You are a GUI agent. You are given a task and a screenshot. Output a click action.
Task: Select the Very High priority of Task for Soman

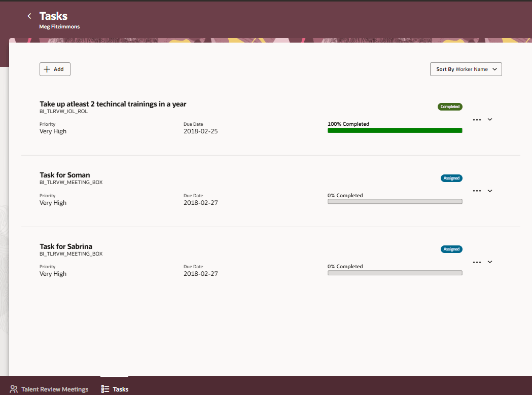click(53, 203)
